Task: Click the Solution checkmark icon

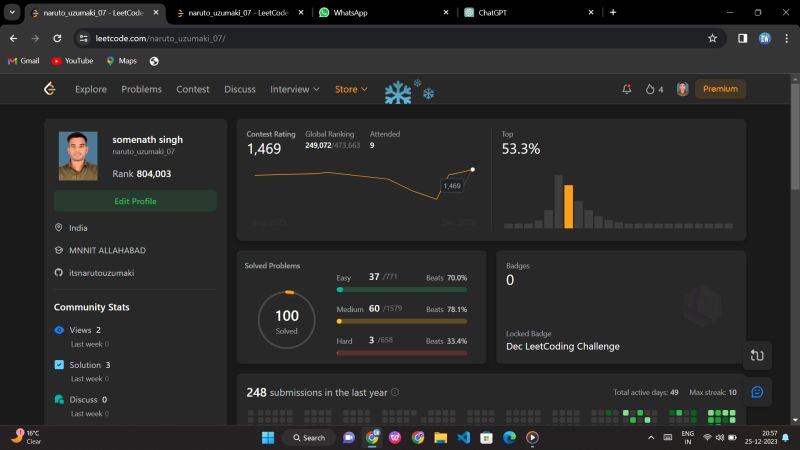Action: (59, 364)
